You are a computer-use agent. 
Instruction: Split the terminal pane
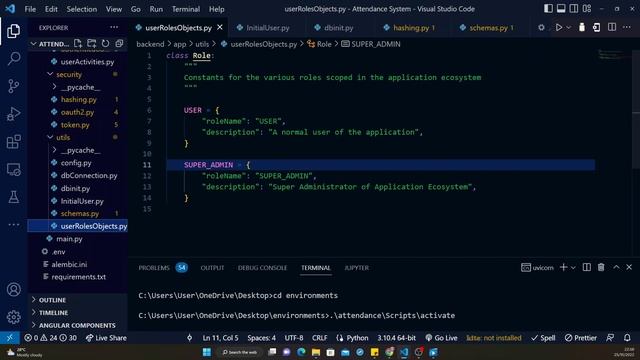pyautogui.click(x=587, y=267)
